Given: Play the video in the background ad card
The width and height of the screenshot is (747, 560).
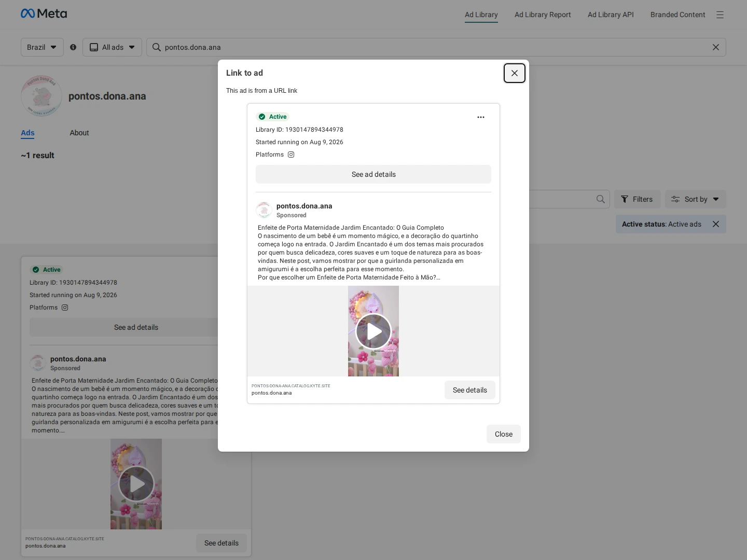Looking at the screenshot, I should pyautogui.click(x=136, y=484).
